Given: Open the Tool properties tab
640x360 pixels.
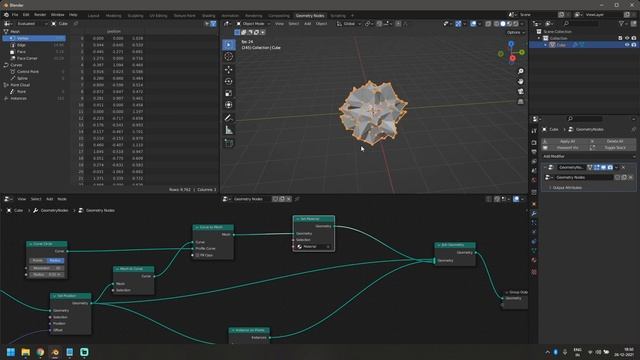Looking at the screenshot, I should pyautogui.click(x=534, y=131).
